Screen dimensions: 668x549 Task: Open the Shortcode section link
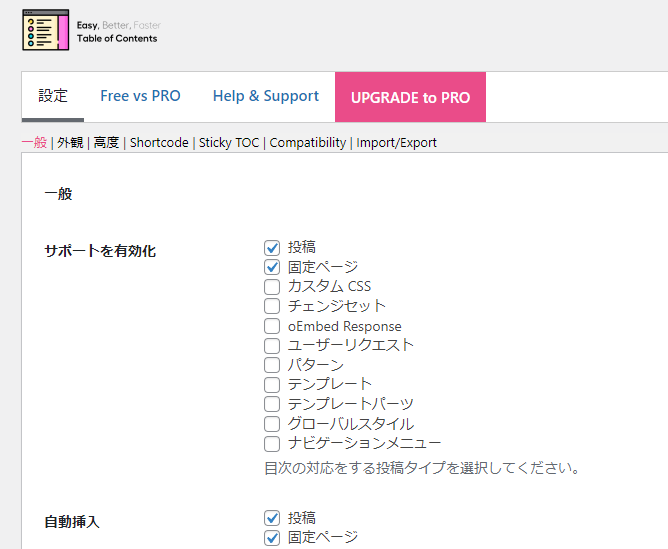coord(159,142)
